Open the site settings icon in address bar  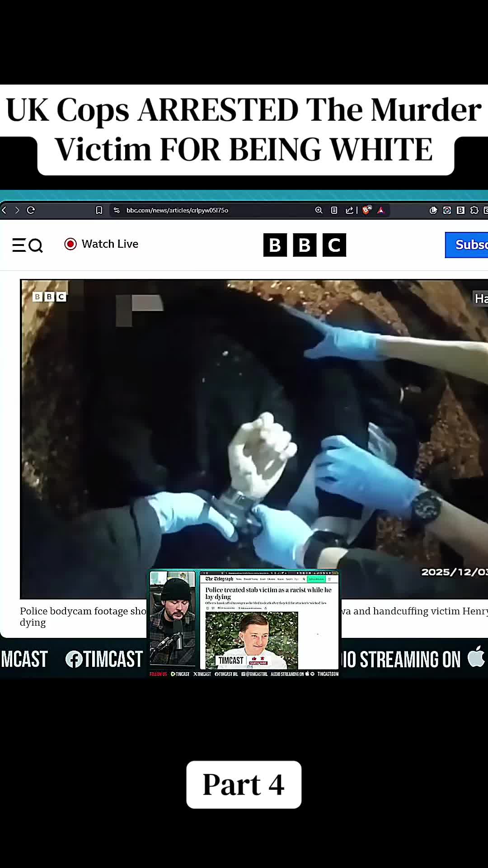coord(117,210)
